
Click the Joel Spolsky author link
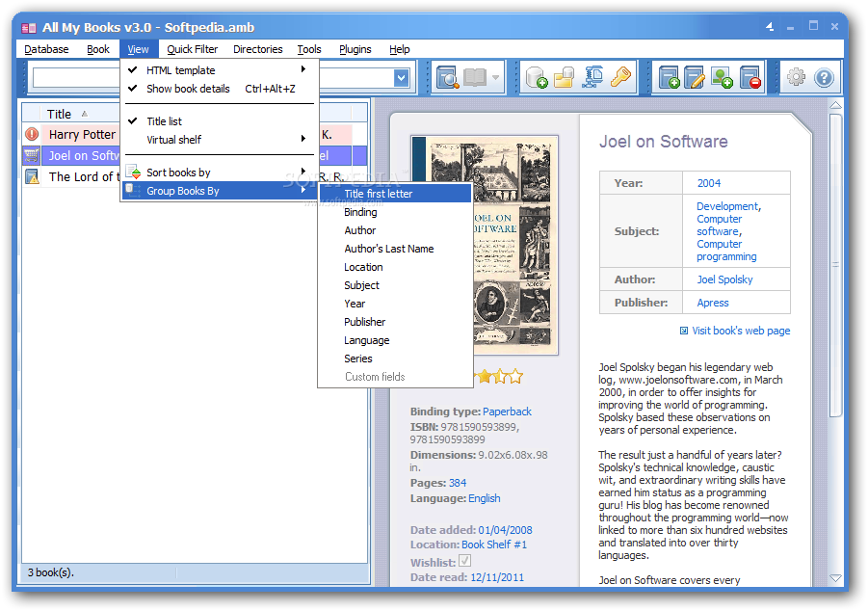pyautogui.click(x=724, y=279)
